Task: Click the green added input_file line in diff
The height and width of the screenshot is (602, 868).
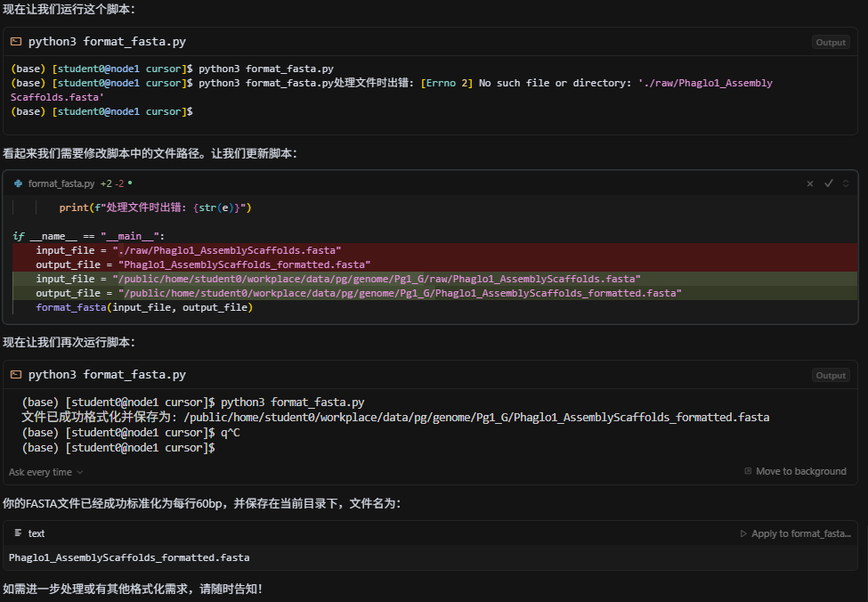Action: [x=337, y=279]
